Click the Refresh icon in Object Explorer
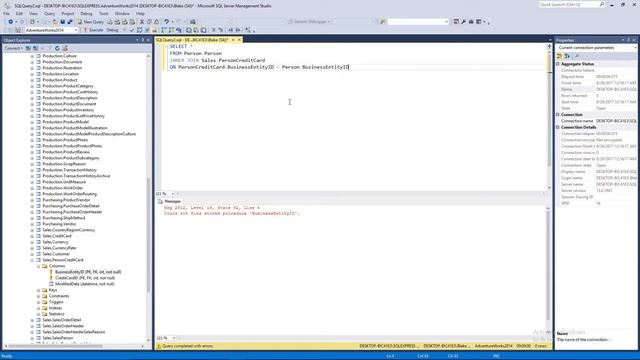 point(57,48)
